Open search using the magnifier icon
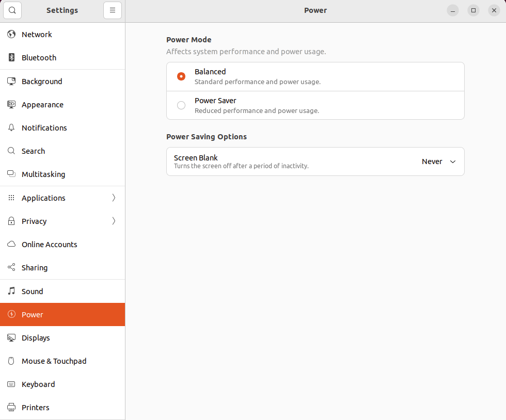 click(12, 10)
